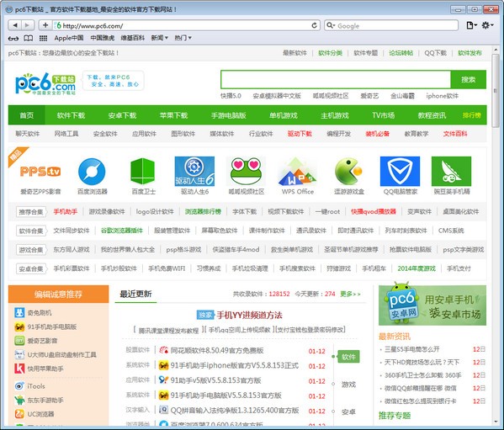This screenshot has height=430, width=504.
Task: Open the QQ下载 top link
Action: click(435, 53)
